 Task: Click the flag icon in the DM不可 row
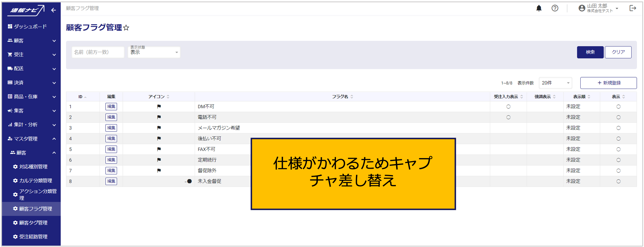[x=159, y=106]
